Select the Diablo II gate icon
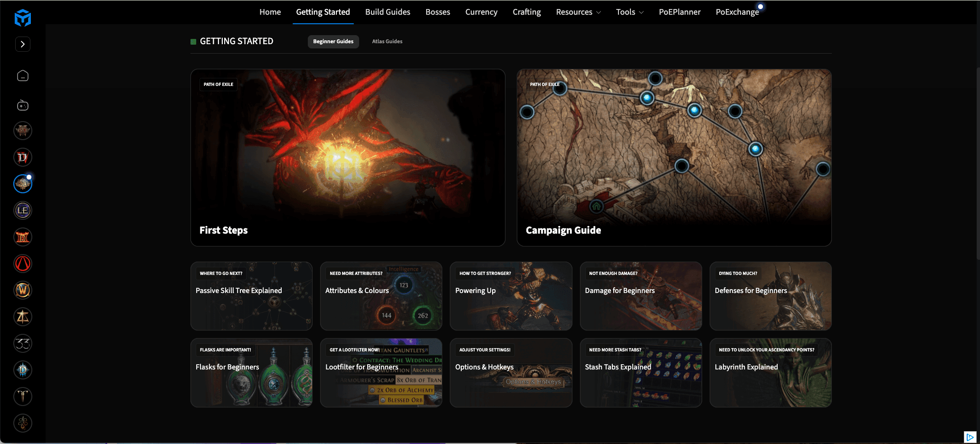Screen dimensions: 980x444 (x=23, y=237)
